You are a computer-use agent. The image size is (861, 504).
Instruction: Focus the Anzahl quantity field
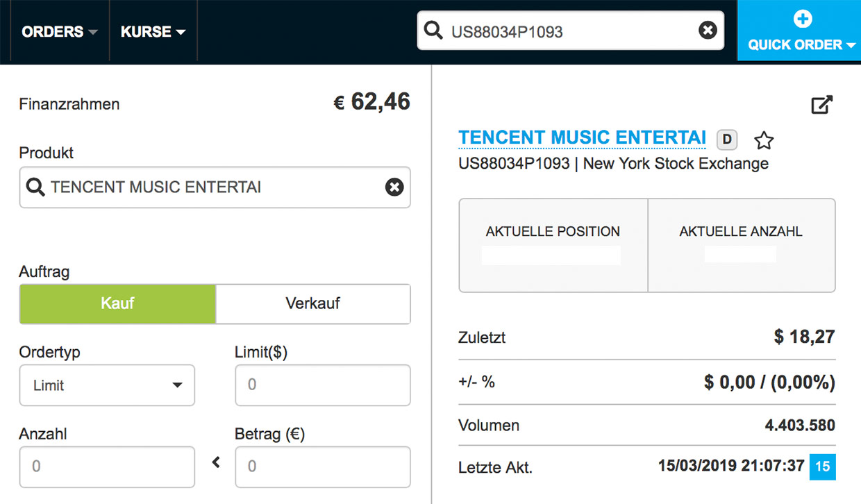tap(107, 467)
